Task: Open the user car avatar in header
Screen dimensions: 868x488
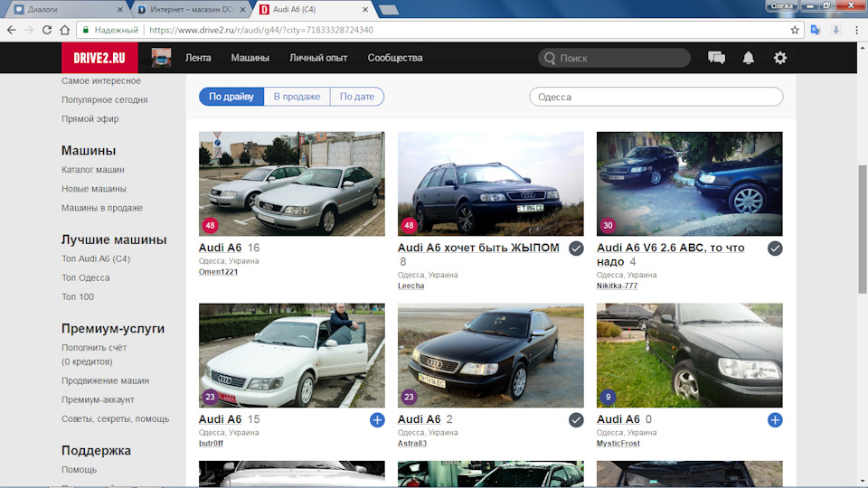Action: [x=161, y=58]
